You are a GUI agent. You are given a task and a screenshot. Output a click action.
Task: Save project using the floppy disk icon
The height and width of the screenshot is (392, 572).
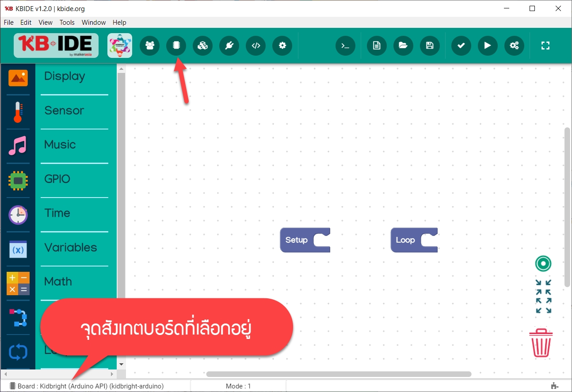click(x=430, y=46)
